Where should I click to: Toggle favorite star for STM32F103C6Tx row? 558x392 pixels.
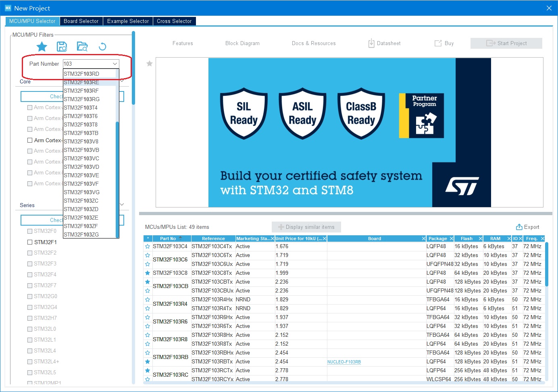click(148, 255)
